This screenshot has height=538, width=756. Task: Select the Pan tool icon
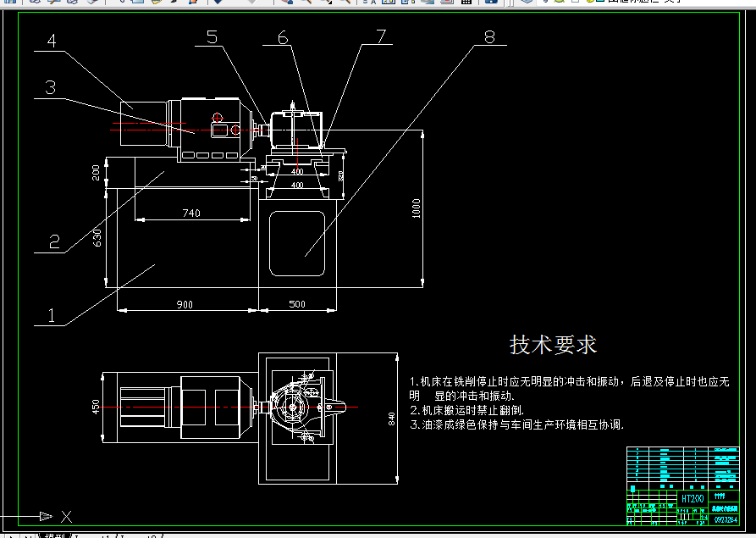(286, 4)
